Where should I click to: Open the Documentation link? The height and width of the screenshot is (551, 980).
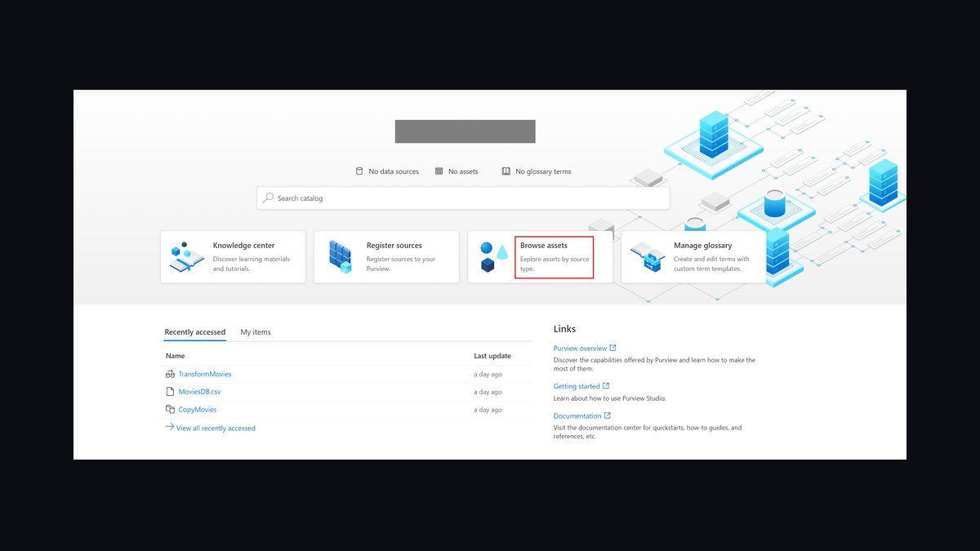577,416
